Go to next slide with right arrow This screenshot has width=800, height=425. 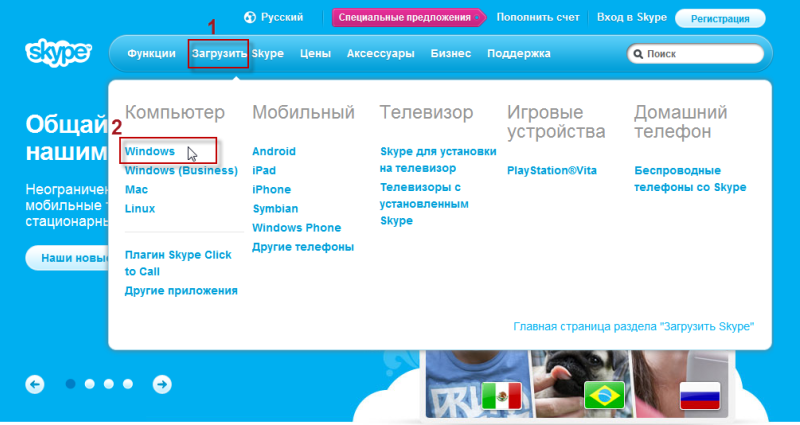(x=162, y=384)
